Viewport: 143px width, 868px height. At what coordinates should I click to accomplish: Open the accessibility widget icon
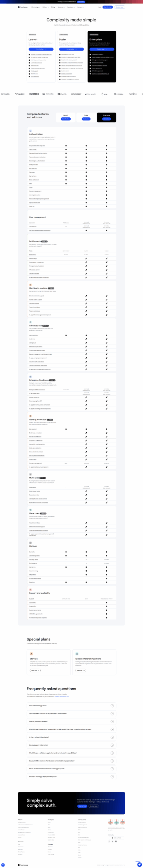3,865
